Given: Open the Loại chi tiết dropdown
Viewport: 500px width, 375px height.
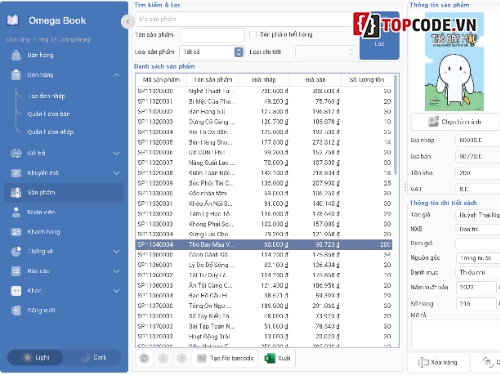Looking at the screenshot, I should click(326, 52).
